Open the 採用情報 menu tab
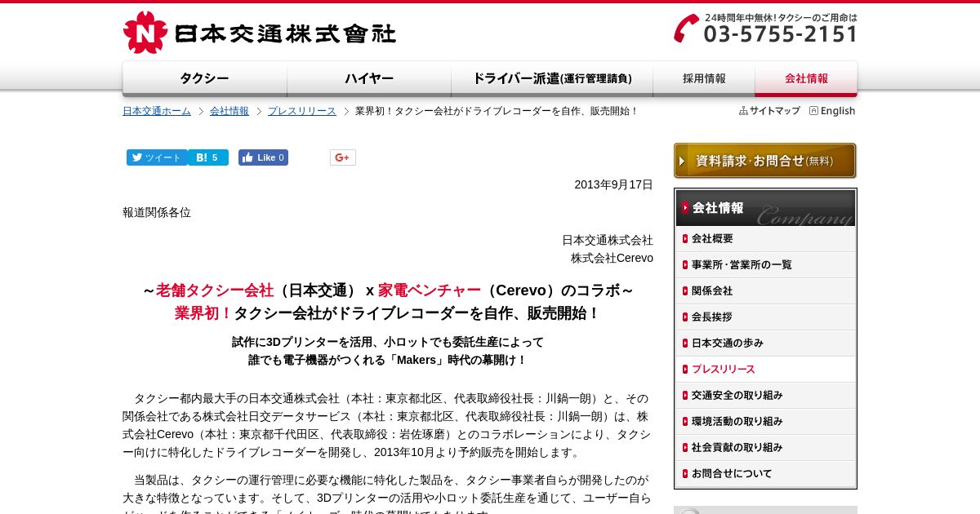 (x=704, y=79)
